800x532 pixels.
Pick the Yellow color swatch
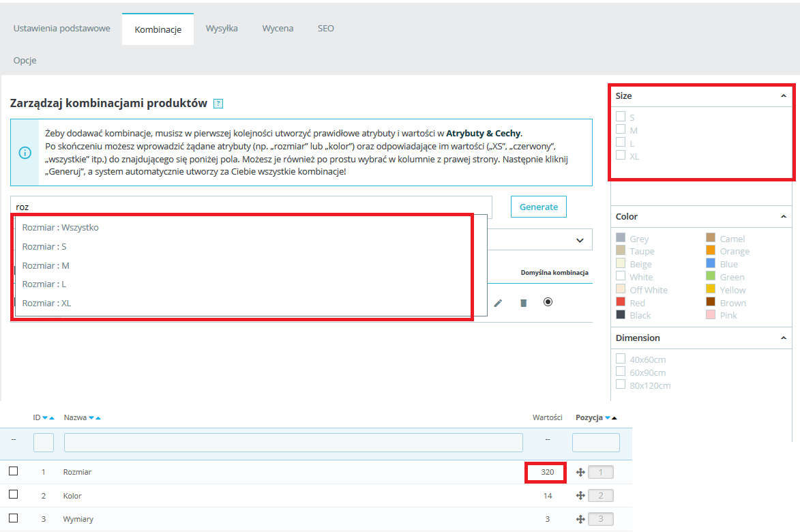coord(711,289)
